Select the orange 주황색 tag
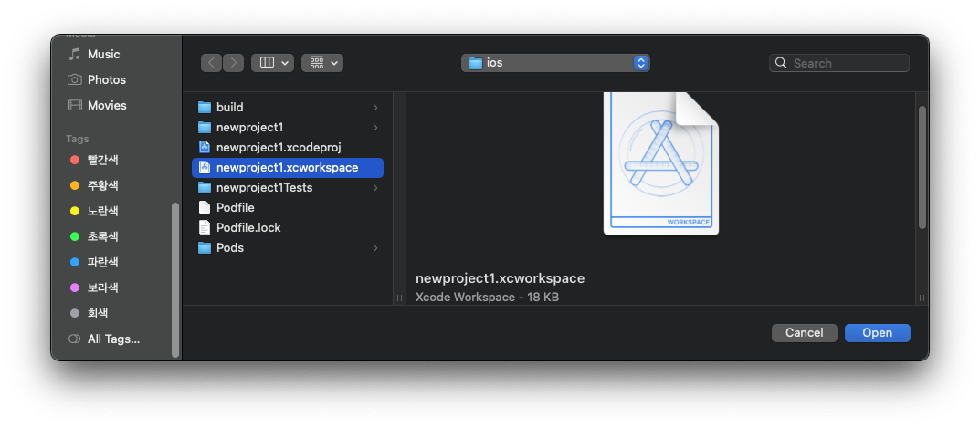The image size is (980, 428). [x=94, y=185]
